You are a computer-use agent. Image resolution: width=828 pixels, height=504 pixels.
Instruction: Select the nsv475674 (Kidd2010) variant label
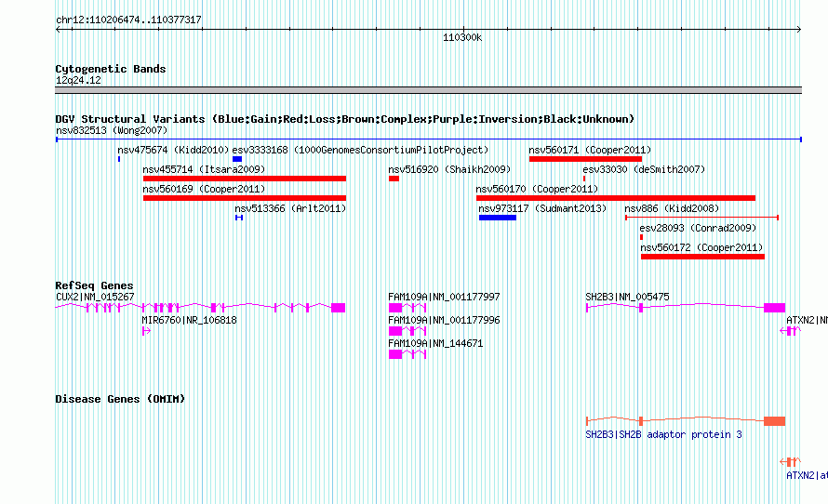tap(173, 150)
